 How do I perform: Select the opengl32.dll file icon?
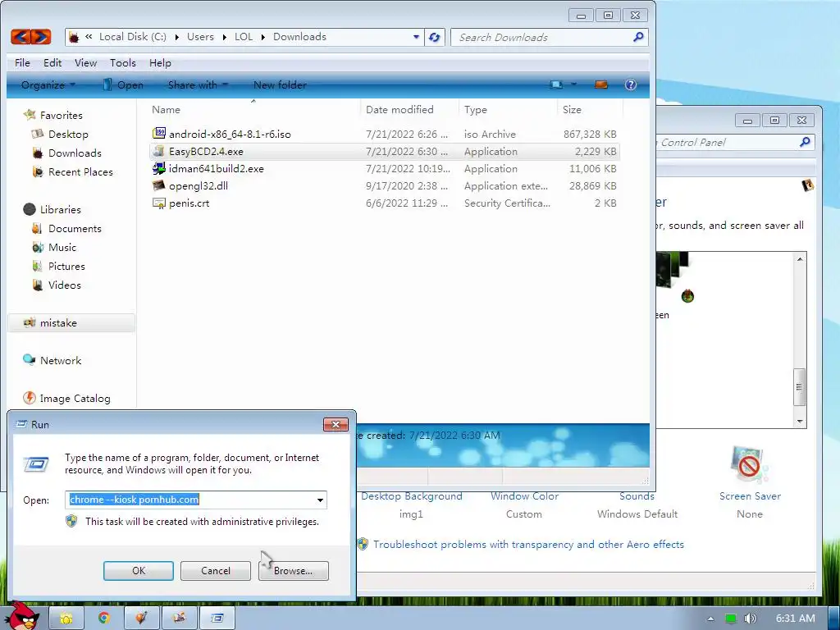(x=159, y=185)
